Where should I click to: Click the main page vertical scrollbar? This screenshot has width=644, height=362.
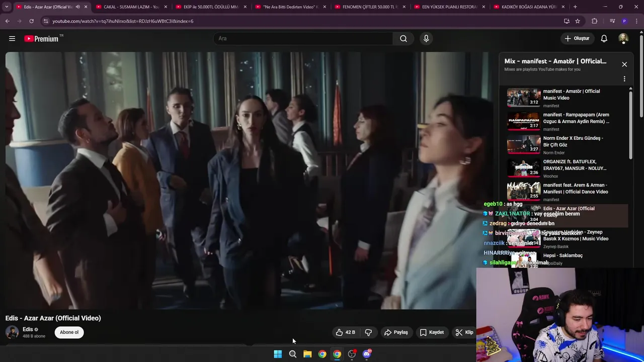click(x=641, y=75)
